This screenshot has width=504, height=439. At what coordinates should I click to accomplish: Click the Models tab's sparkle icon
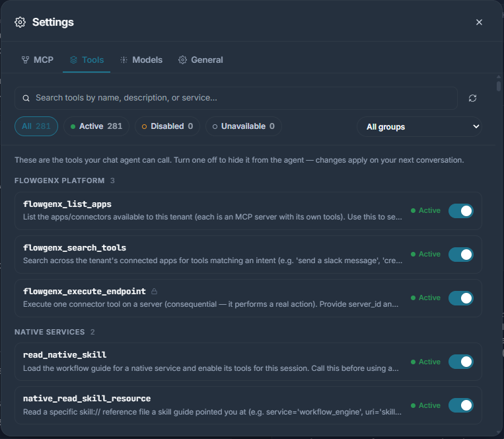[124, 60]
